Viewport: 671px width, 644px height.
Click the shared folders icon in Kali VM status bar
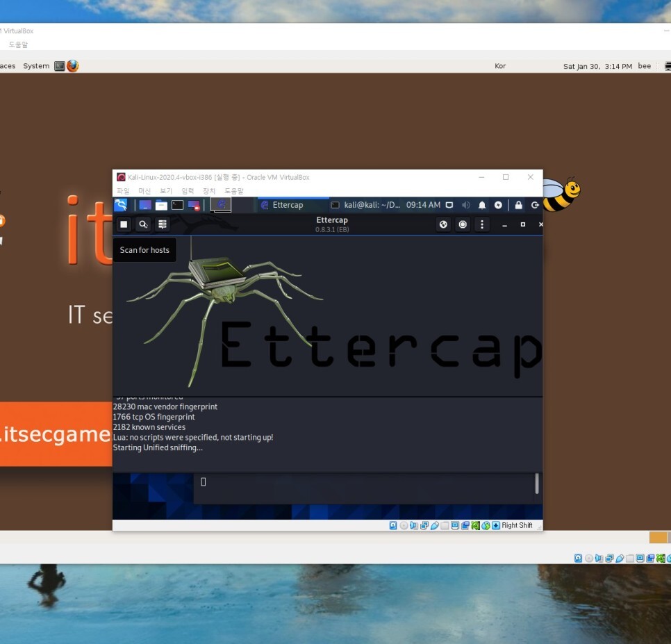(x=445, y=525)
